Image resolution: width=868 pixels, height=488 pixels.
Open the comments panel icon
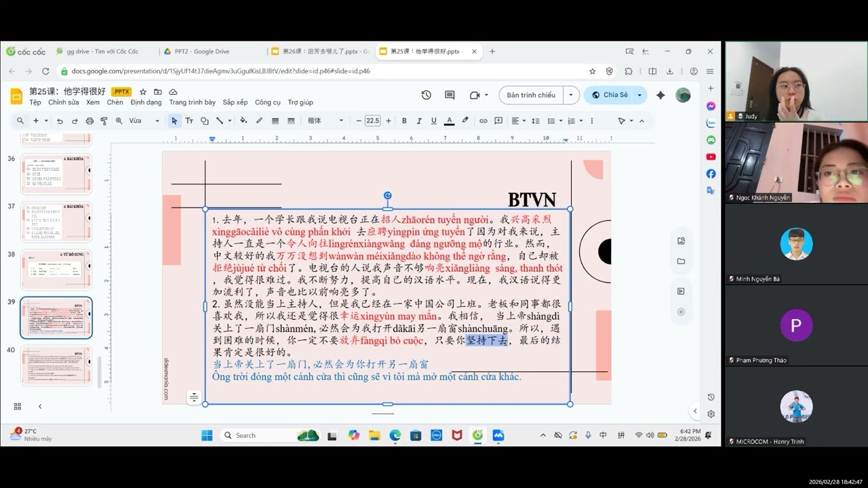tap(450, 95)
